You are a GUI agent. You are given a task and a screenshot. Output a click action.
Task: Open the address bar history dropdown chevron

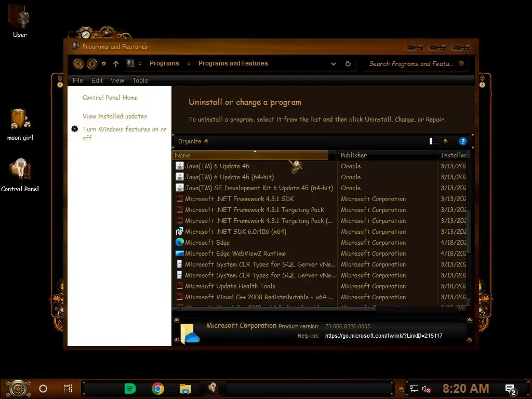tap(334, 64)
